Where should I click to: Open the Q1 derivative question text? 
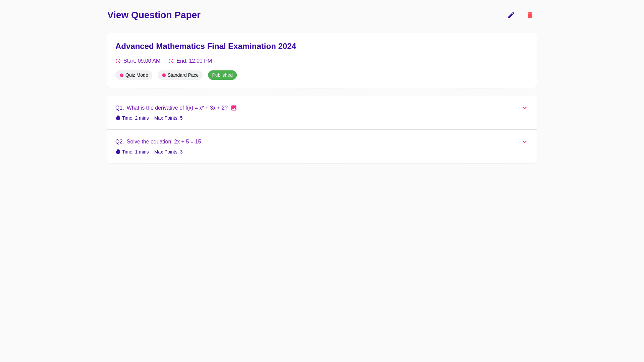point(177,108)
